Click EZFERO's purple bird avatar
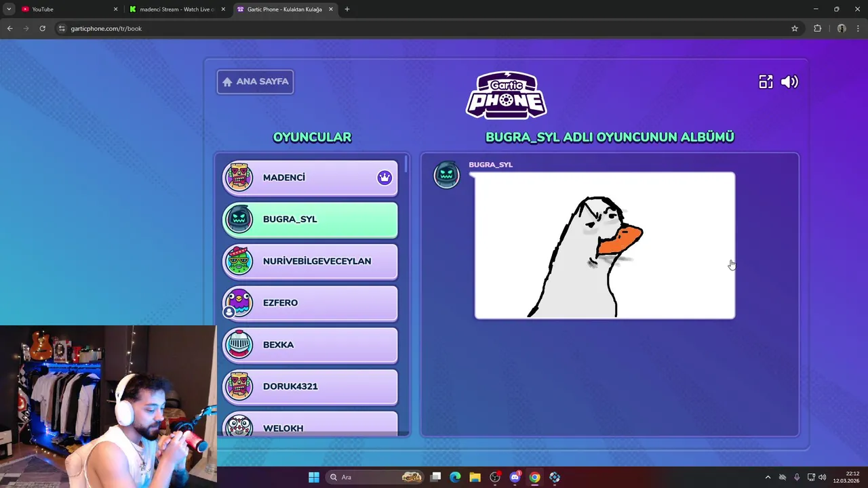Screen dimensions: 868x488 pyautogui.click(x=239, y=302)
